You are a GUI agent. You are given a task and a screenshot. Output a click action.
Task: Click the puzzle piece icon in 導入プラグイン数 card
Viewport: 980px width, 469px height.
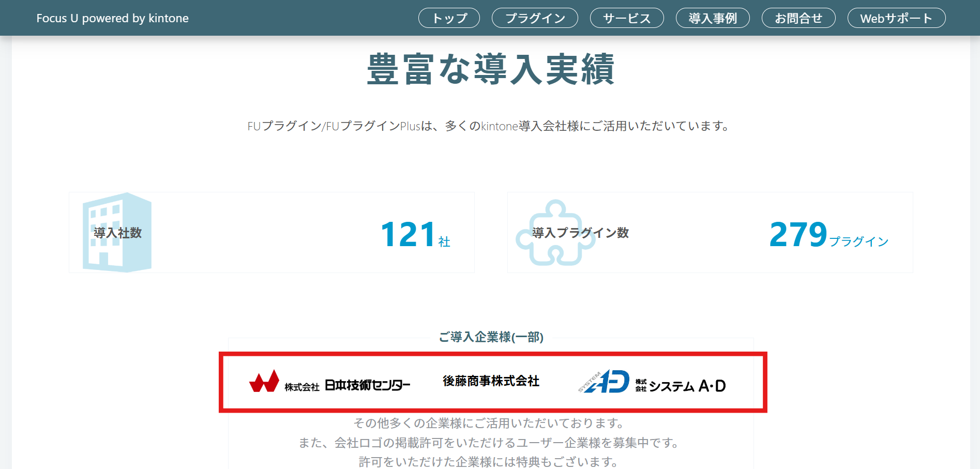[555, 233]
